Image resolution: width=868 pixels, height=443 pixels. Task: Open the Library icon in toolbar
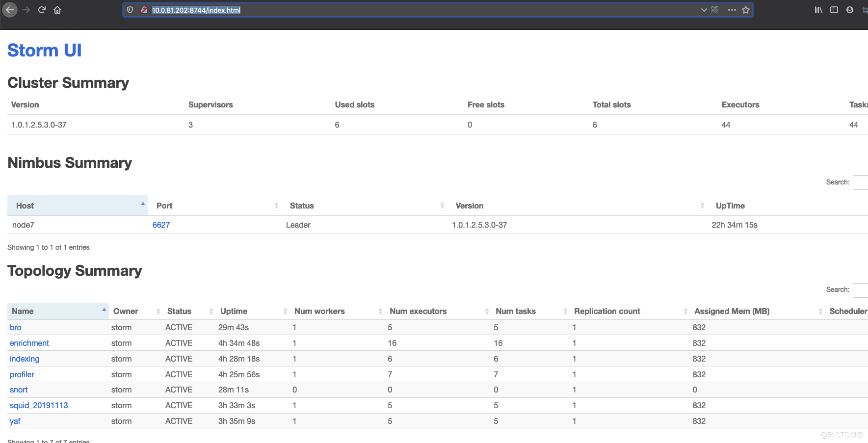click(818, 10)
